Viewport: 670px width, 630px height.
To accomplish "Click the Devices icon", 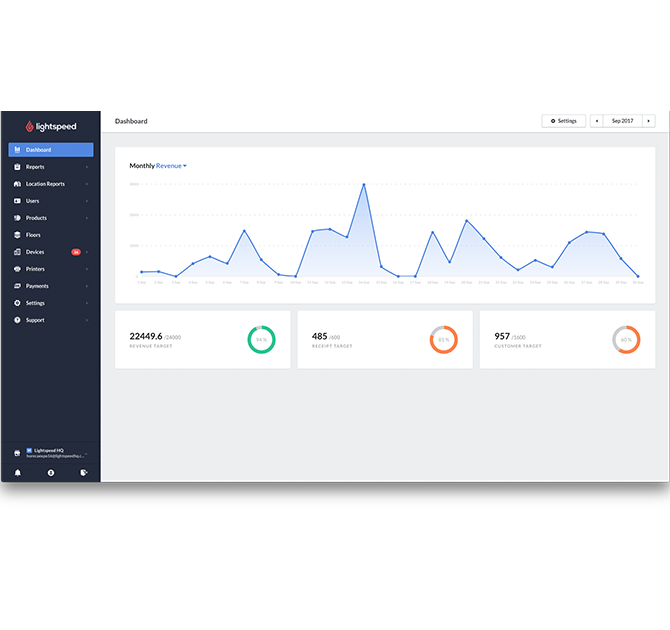I will point(17,252).
